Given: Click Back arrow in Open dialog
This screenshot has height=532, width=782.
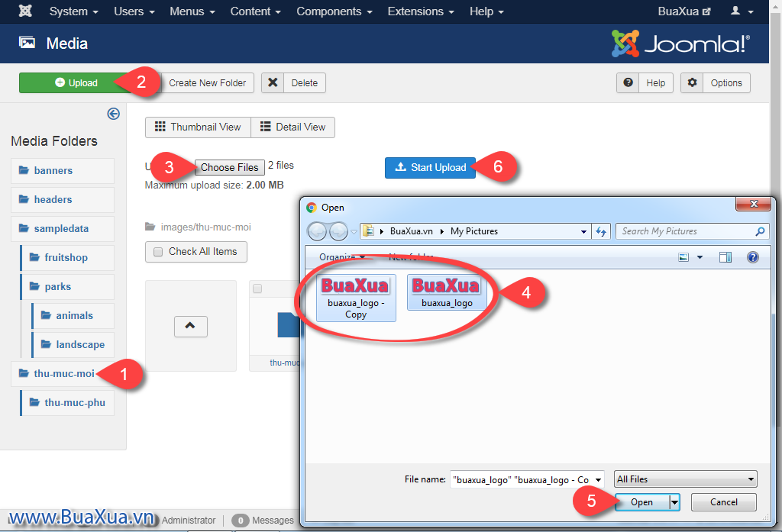Looking at the screenshot, I should coord(317,231).
